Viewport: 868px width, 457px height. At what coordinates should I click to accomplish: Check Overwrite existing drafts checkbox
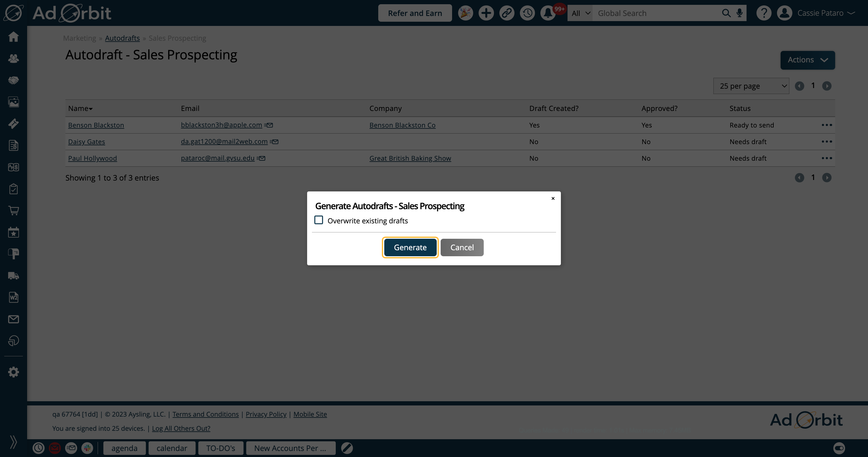319,220
